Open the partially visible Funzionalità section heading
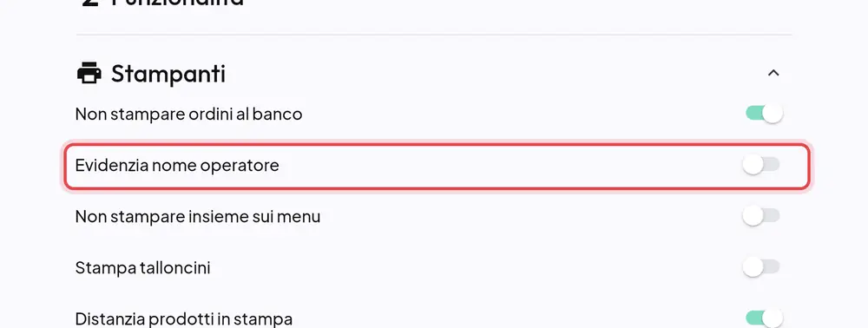Image resolution: width=868 pixels, height=328 pixels. click(x=177, y=3)
